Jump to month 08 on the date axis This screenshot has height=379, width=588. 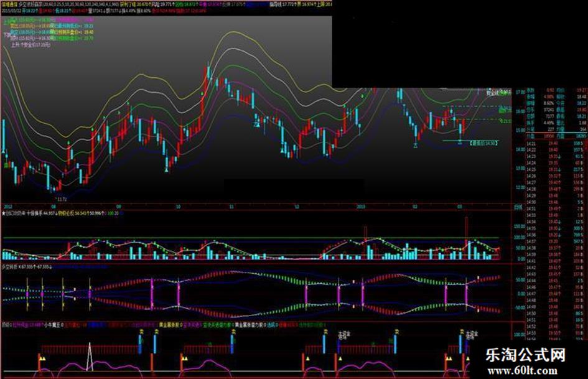pyautogui.click(x=54, y=207)
